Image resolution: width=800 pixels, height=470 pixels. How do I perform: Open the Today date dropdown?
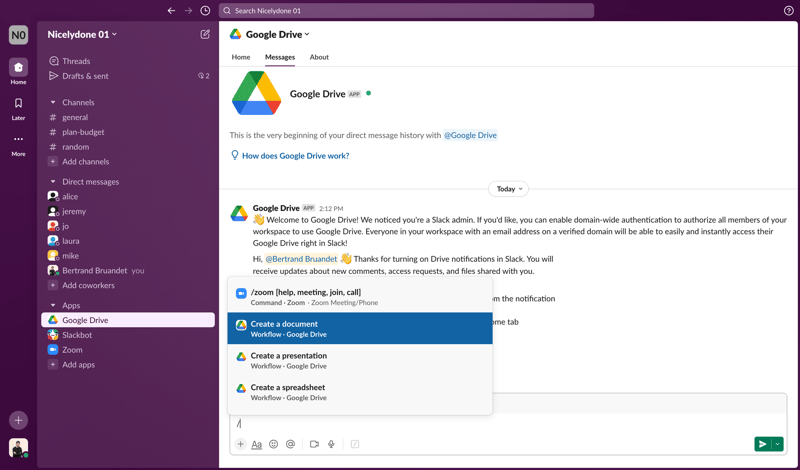pyautogui.click(x=509, y=189)
